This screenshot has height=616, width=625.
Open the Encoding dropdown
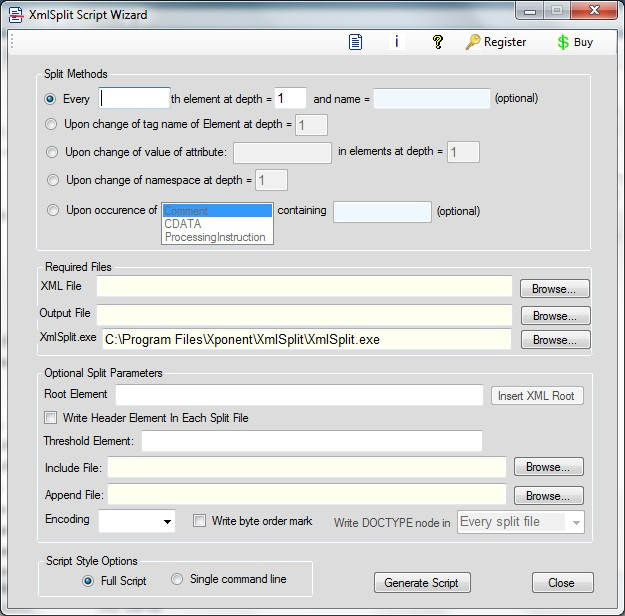[x=137, y=521]
